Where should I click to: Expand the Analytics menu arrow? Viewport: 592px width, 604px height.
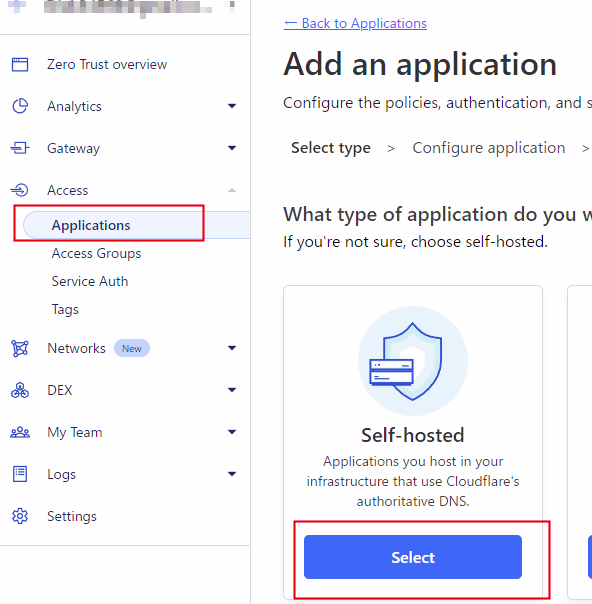[232, 106]
